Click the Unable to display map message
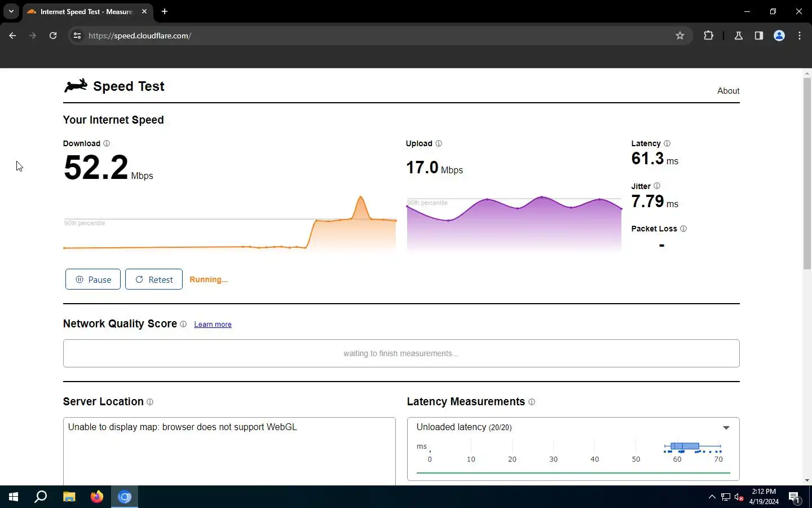Screen dimensions: 812x508 [182, 427]
